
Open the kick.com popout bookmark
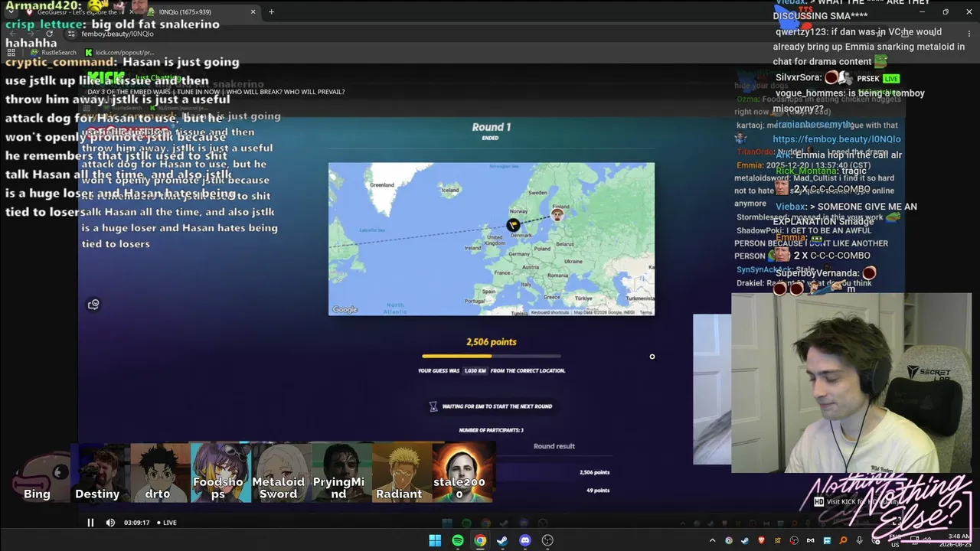click(119, 53)
